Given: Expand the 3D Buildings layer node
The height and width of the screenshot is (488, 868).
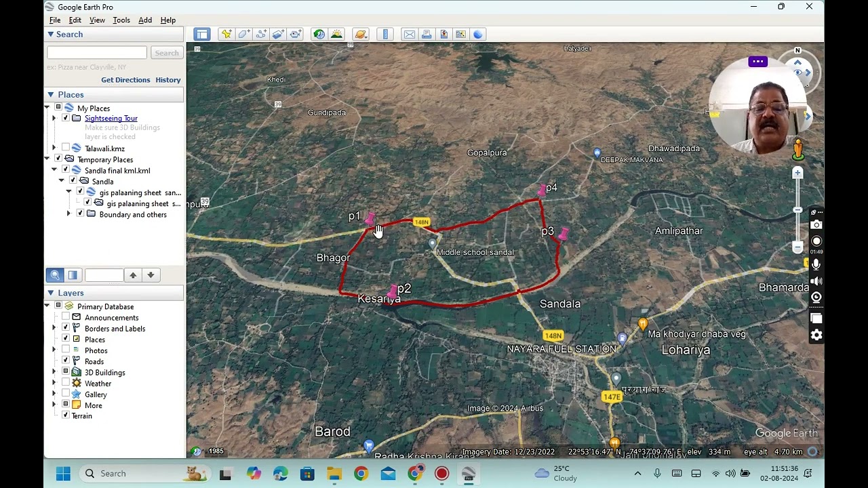Looking at the screenshot, I should [x=54, y=372].
